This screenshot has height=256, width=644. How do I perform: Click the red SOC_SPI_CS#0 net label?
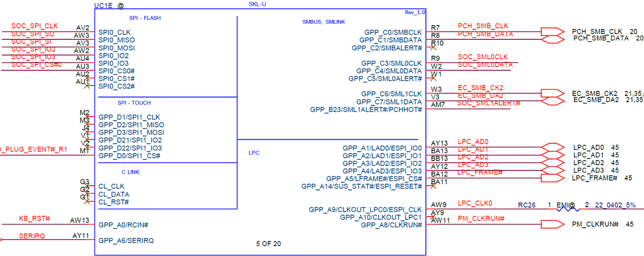click(36, 65)
